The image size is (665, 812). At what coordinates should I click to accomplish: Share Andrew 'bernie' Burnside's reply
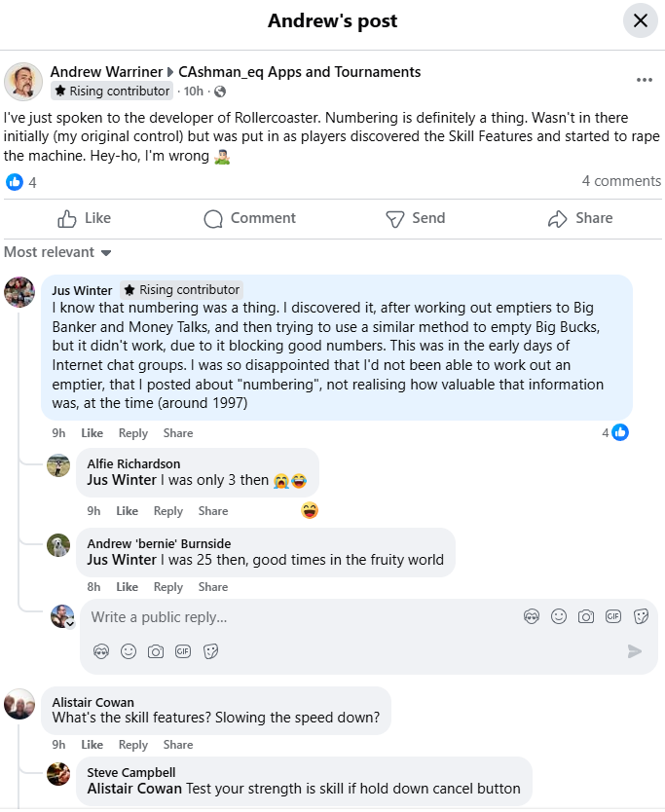tap(213, 587)
